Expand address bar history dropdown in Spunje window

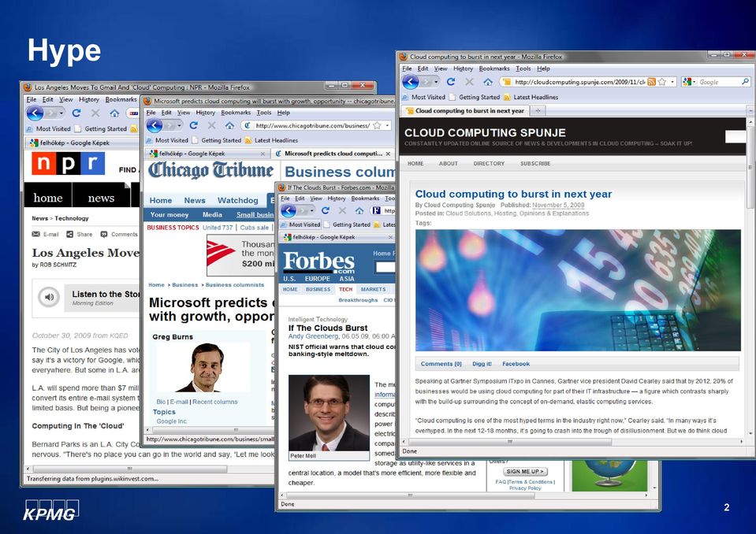(672, 82)
